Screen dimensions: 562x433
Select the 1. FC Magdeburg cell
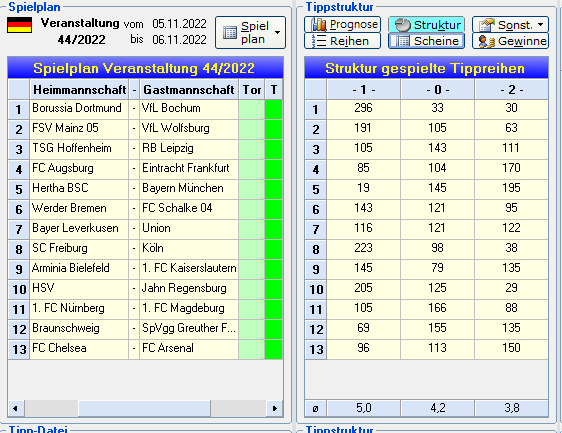click(189, 309)
